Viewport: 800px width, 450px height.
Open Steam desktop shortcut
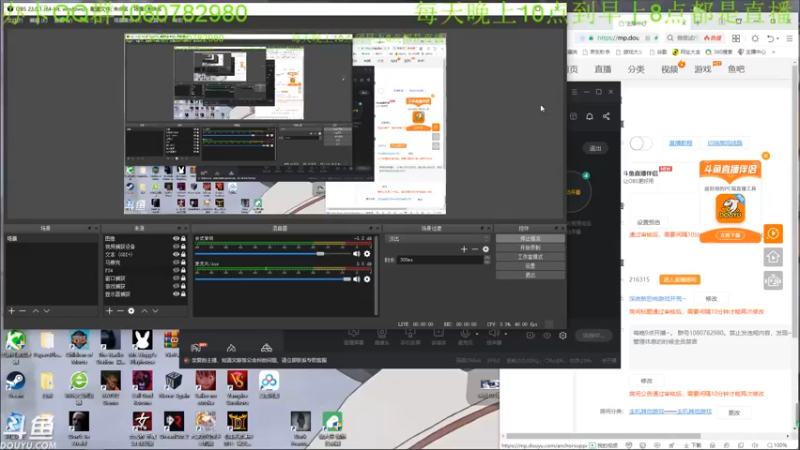pyautogui.click(x=15, y=385)
